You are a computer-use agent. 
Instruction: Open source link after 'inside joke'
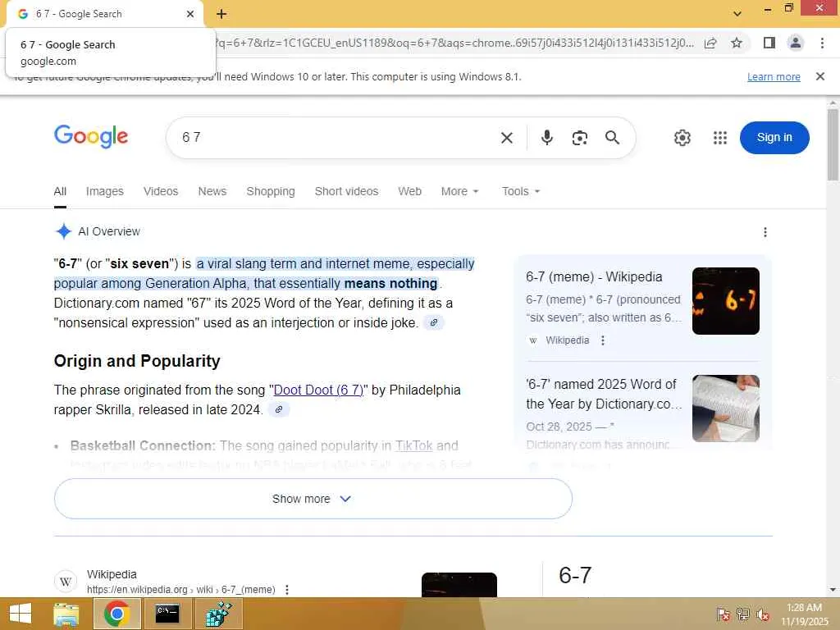click(x=434, y=322)
